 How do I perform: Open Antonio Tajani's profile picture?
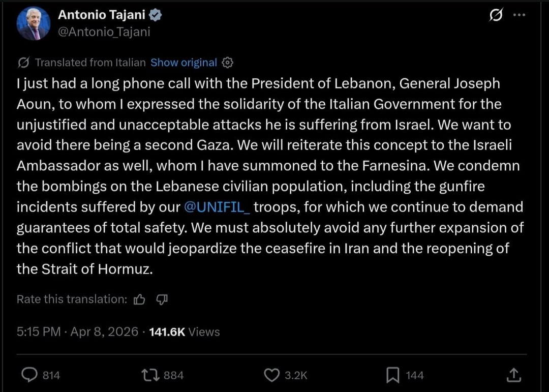tap(33, 23)
